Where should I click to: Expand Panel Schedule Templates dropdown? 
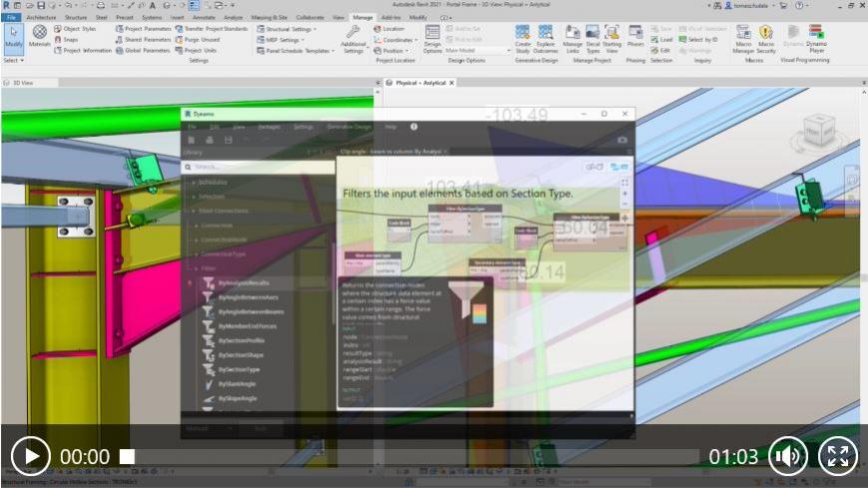click(x=295, y=51)
